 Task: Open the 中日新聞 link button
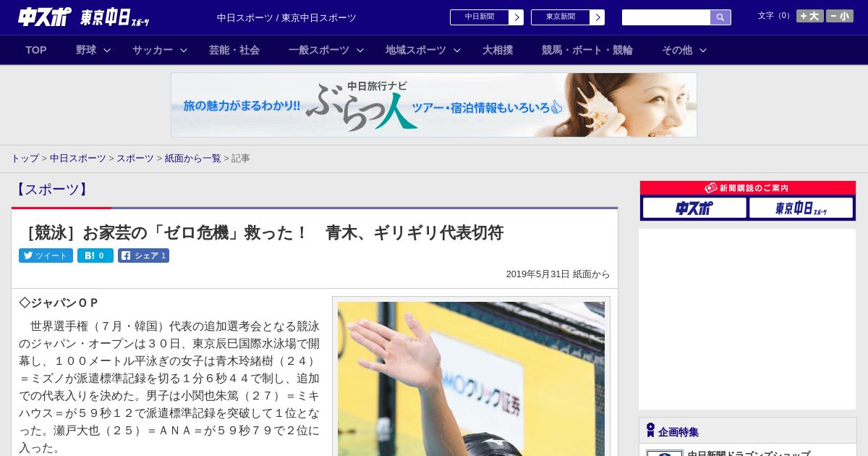480,17
